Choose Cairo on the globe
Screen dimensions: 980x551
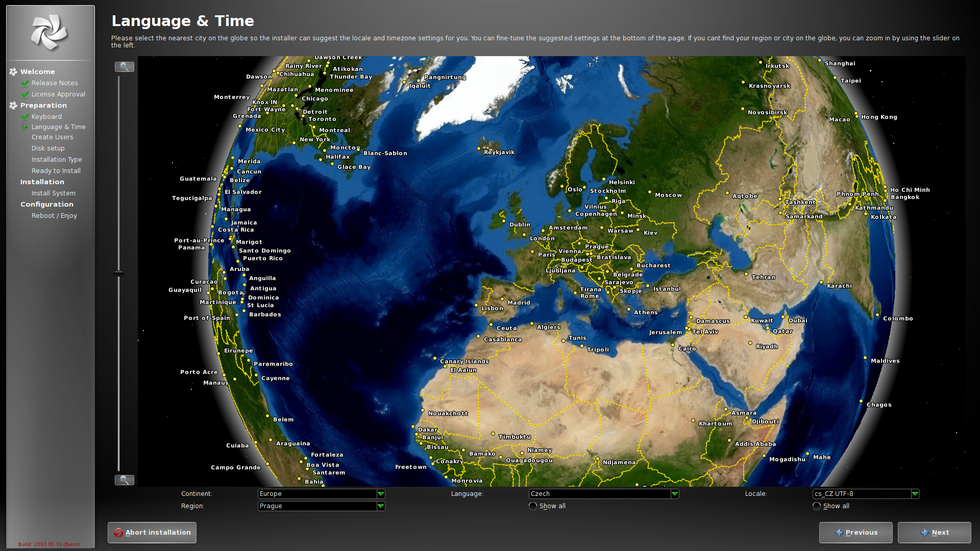[x=673, y=345]
